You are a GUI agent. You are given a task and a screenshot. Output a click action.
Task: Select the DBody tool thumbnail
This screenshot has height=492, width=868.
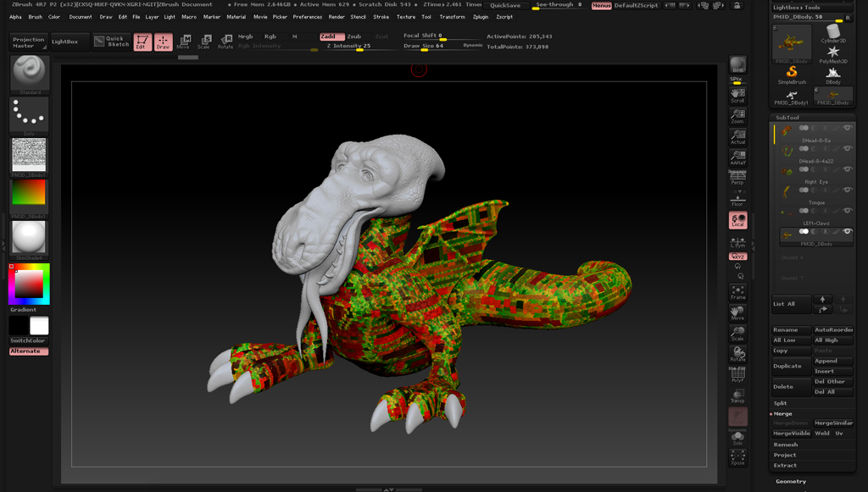coord(833,75)
